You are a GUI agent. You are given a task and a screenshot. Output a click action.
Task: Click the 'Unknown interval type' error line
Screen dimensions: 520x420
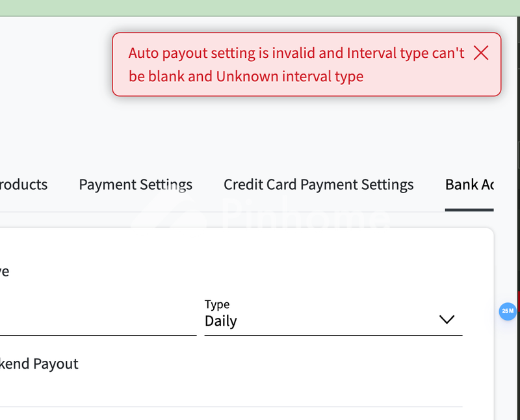[290, 77]
